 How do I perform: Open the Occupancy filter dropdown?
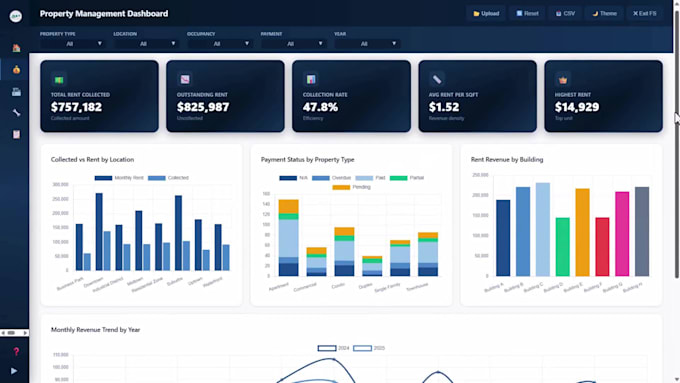(x=219, y=44)
